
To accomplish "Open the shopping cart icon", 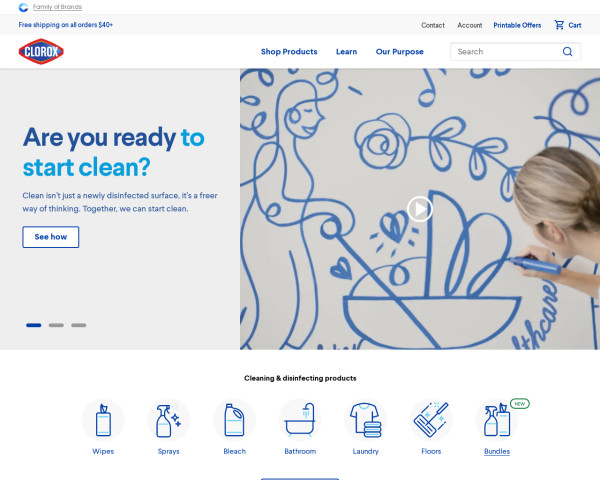I will point(559,25).
